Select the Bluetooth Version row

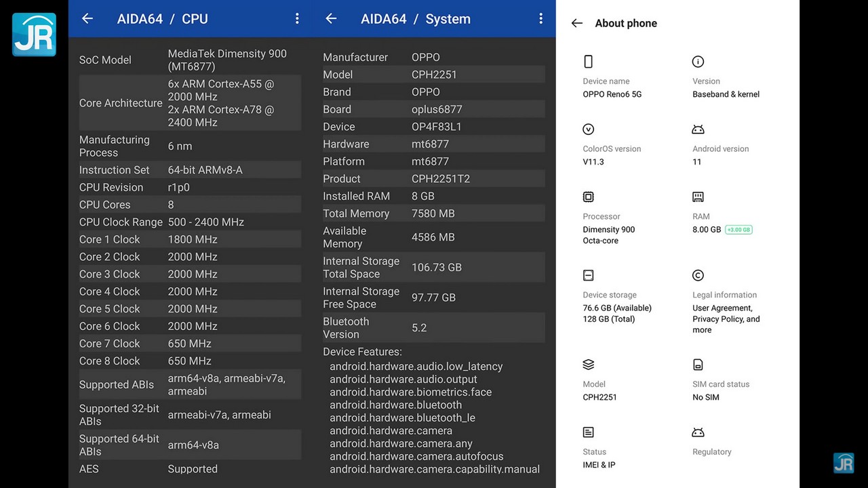click(433, 327)
